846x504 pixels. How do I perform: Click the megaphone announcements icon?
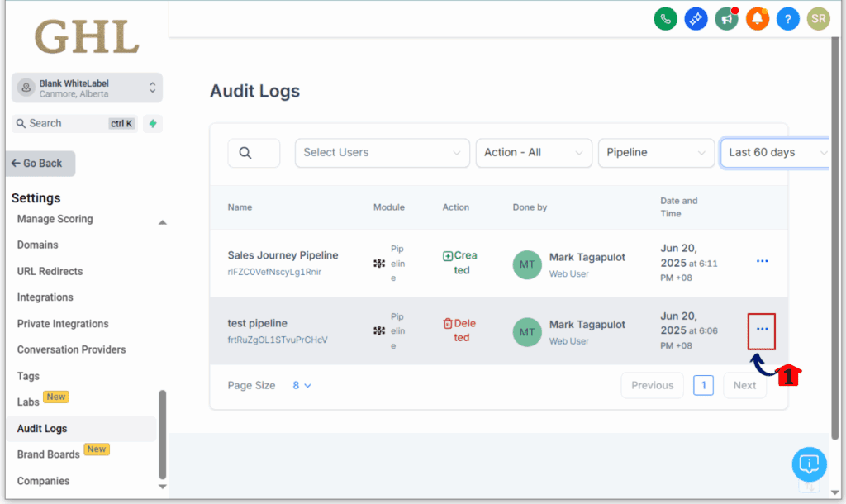click(x=726, y=18)
